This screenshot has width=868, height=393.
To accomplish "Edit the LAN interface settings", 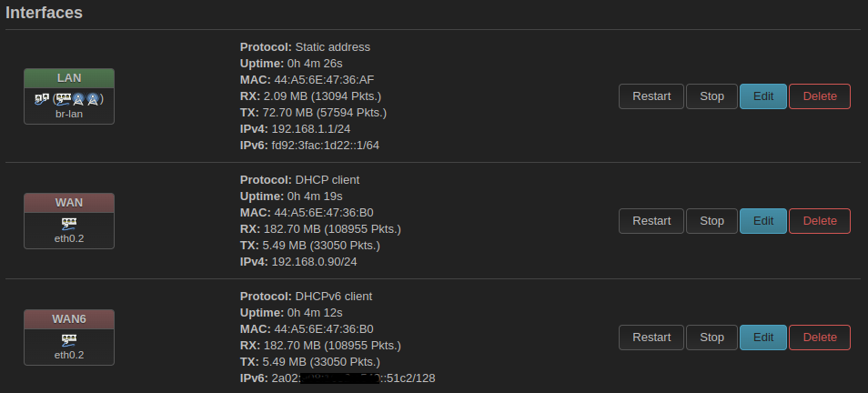I will click(763, 96).
